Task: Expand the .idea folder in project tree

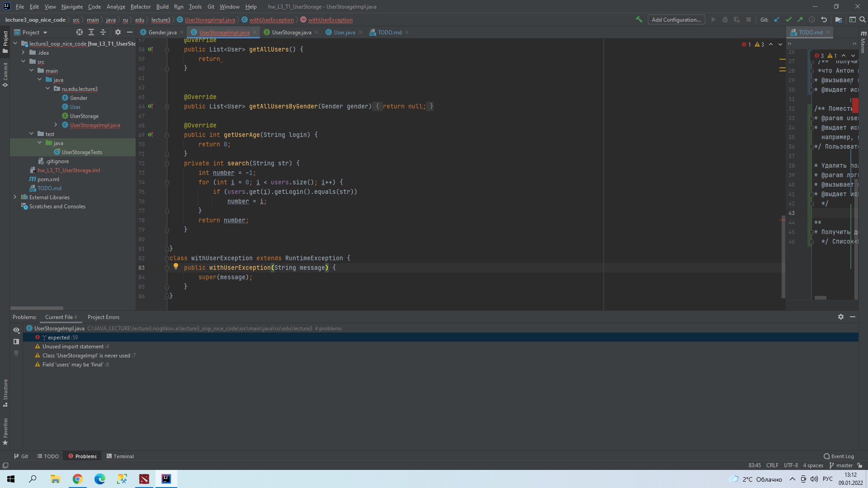Action: pyautogui.click(x=24, y=52)
